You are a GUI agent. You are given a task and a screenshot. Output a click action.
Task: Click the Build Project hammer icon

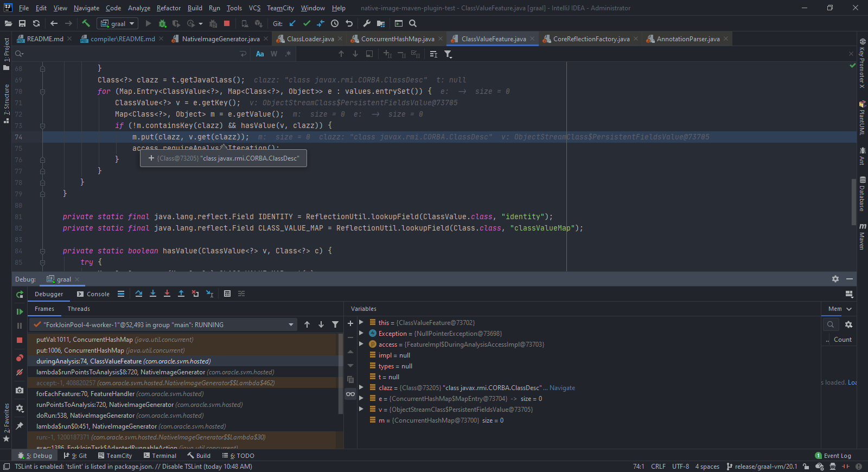click(x=86, y=23)
